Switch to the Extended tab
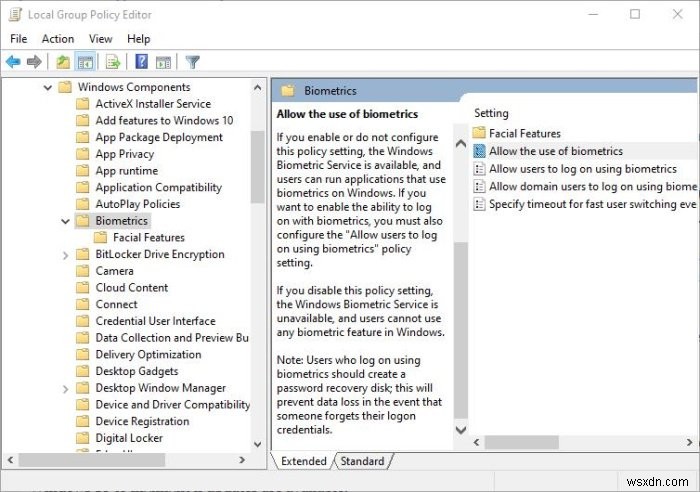This screenshot has width=700, height=492. 304,461
